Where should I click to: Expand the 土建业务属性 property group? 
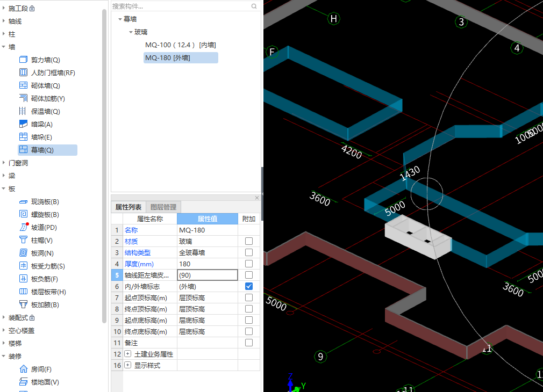(x=128, y=354)
